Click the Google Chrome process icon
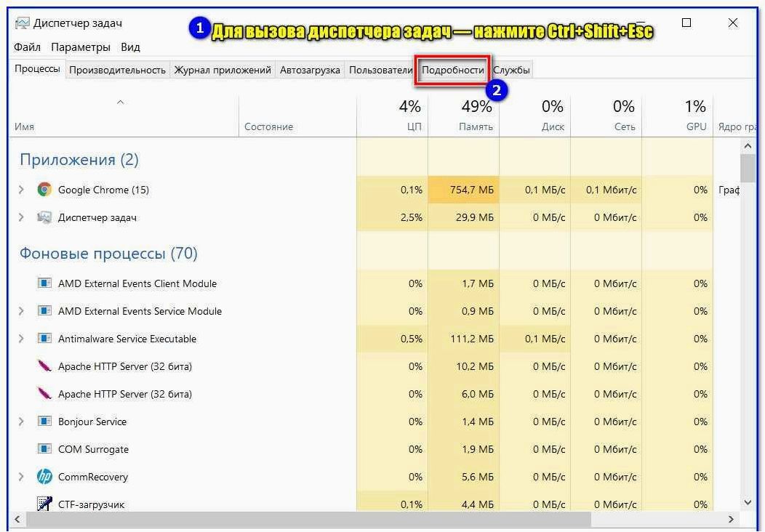This screenshot has width=765, height=532. [x=44, y=189]
